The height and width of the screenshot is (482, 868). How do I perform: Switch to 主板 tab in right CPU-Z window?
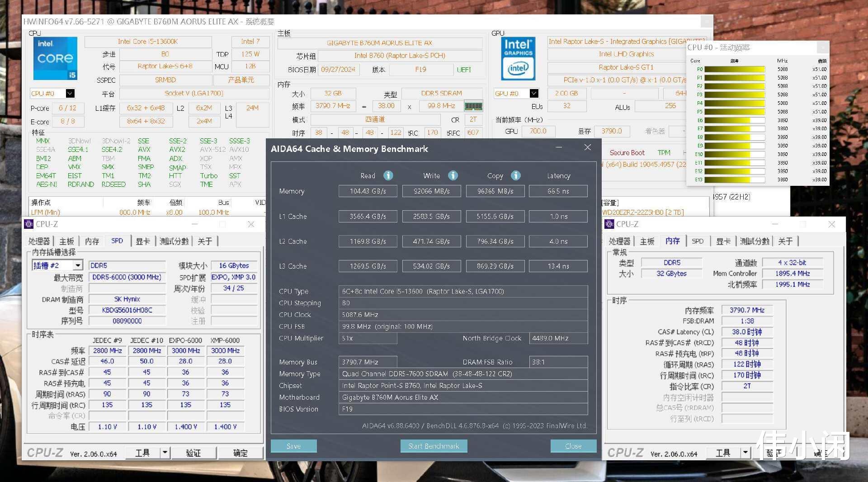[647, 241]
